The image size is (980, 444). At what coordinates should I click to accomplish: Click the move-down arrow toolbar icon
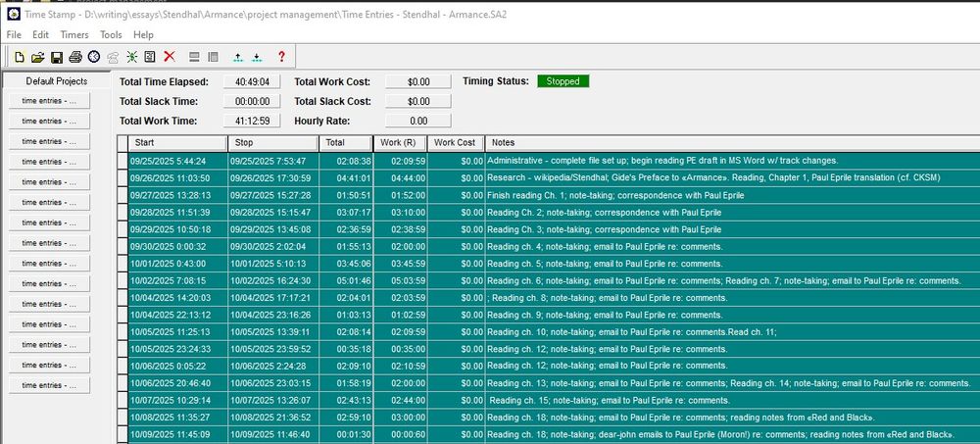pyautogui.click(x=256, y=57)
